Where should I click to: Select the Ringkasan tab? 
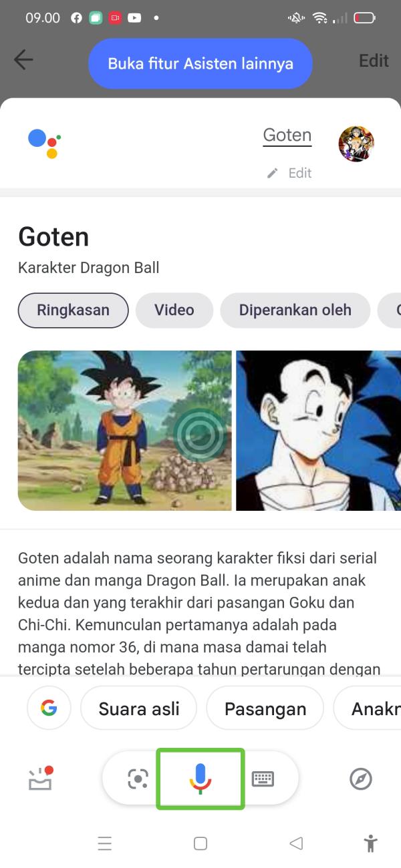pos(73,310)
